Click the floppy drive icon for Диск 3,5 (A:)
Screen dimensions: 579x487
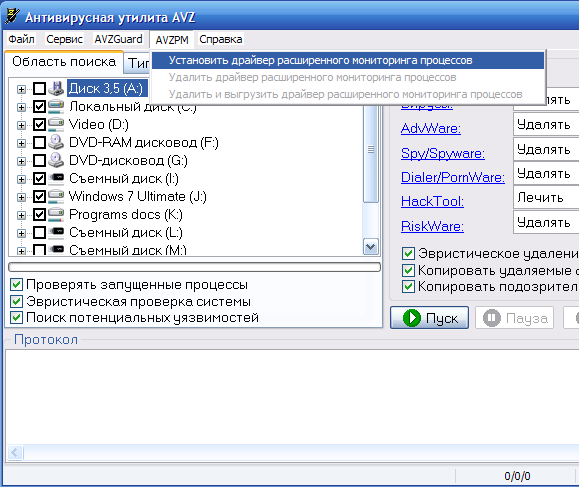[56, 88]
